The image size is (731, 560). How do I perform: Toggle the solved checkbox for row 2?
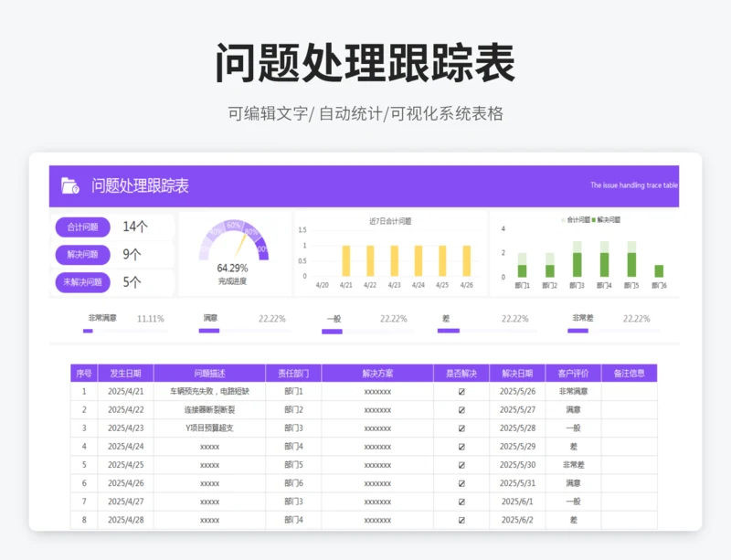click(461, 410)
